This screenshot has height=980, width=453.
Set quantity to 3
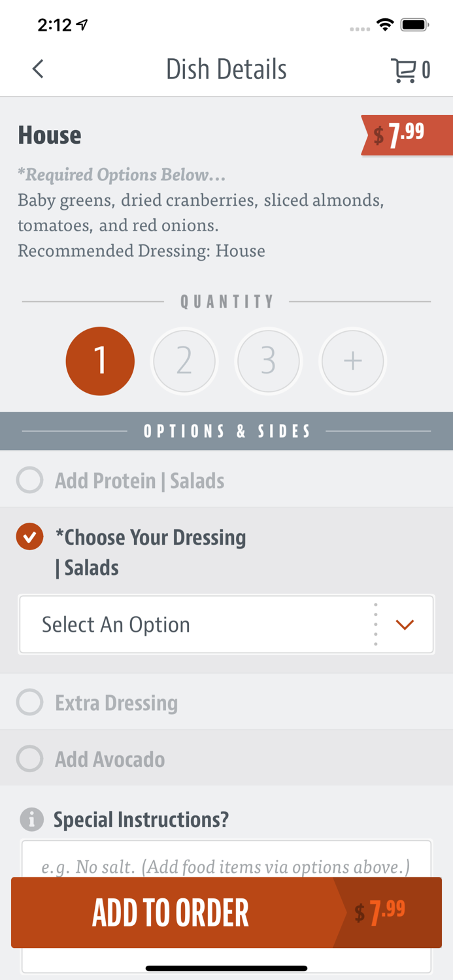(269, 361)
